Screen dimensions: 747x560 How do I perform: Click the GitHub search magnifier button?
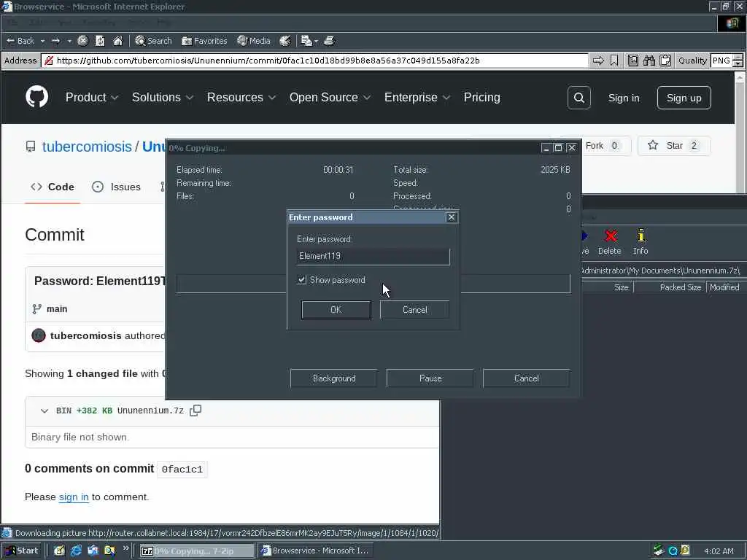(x=579, y=98)
